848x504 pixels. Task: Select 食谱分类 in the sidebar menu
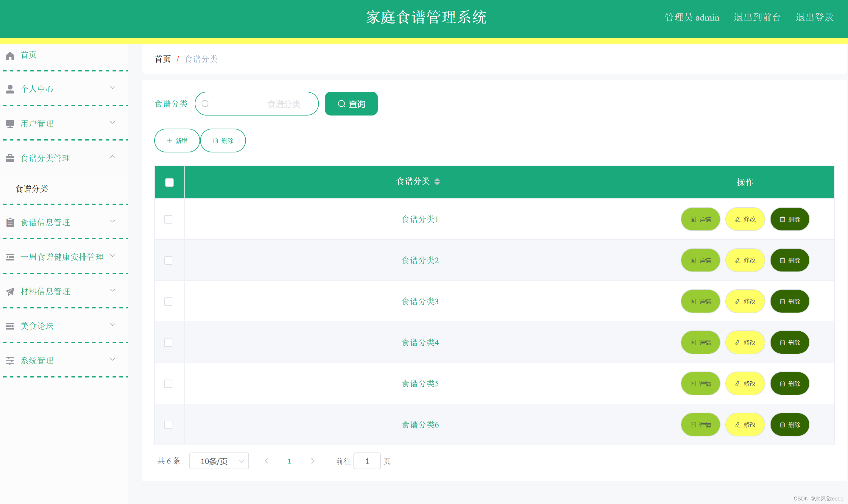click(x=32, y=189)
